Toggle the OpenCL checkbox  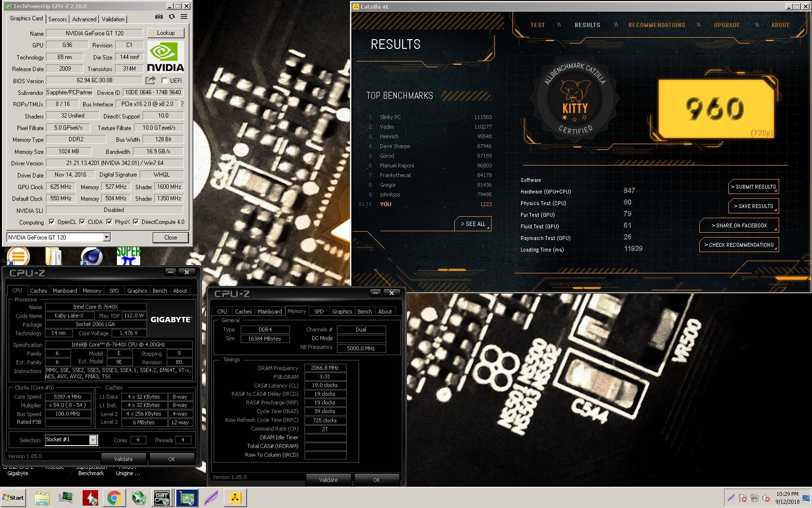[52, 222]
